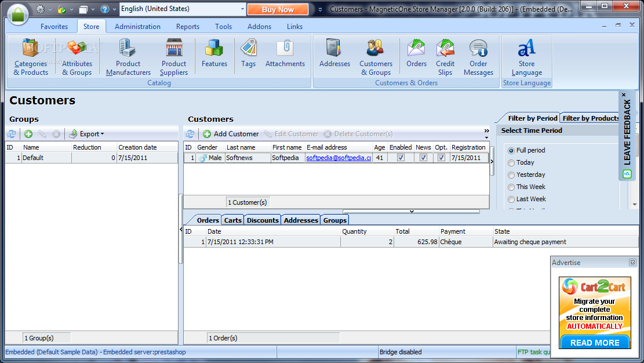
Task: Click the connection icon next to gear
Action: 61,9
